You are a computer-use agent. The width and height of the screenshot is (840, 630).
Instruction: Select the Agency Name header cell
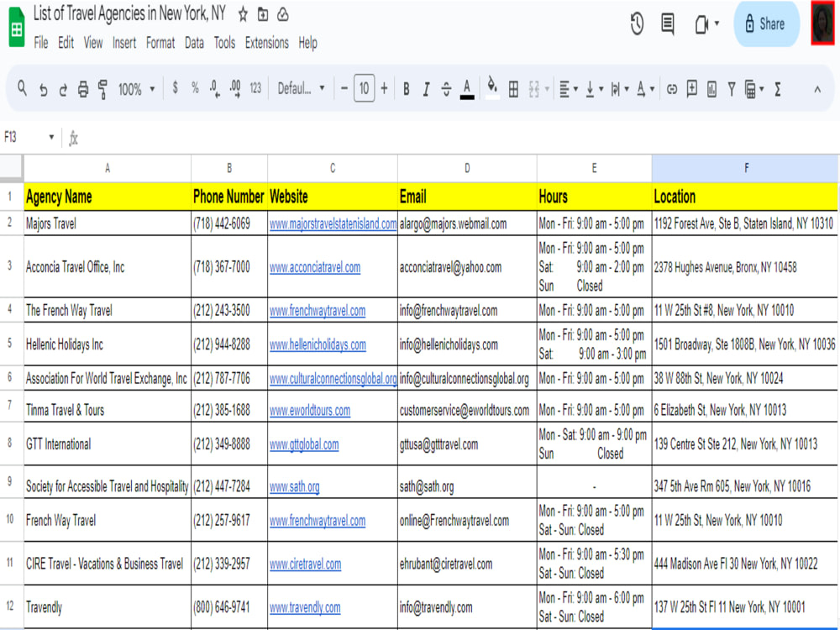click(x=108, y=197)
